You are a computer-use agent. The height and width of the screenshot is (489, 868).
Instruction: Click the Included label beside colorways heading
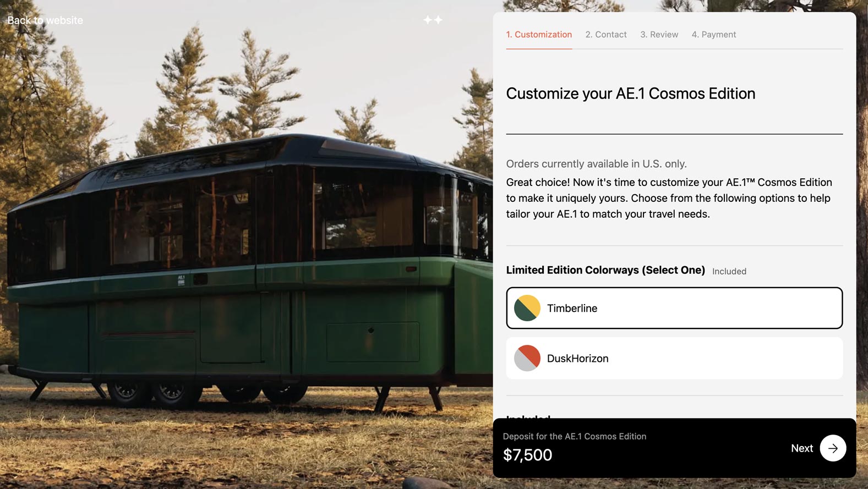[x=729, y=271]
